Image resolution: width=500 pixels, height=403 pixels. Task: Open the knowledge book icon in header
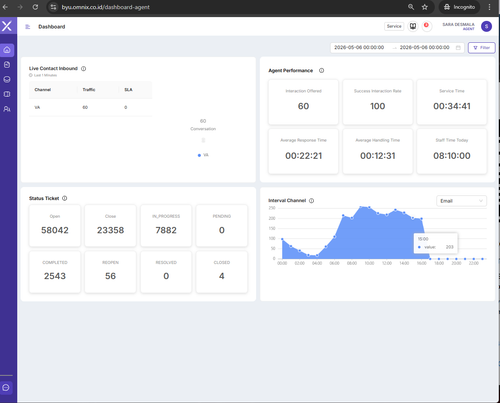413,26
